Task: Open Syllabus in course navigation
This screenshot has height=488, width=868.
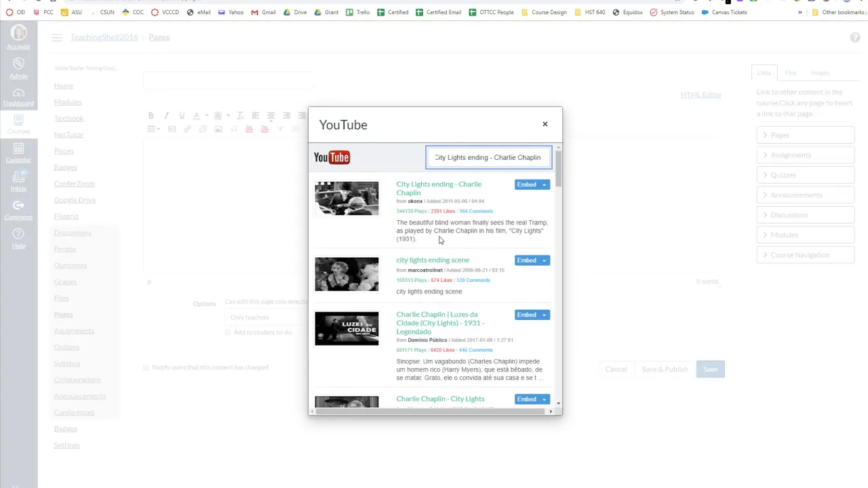Action: coord(67,363)
